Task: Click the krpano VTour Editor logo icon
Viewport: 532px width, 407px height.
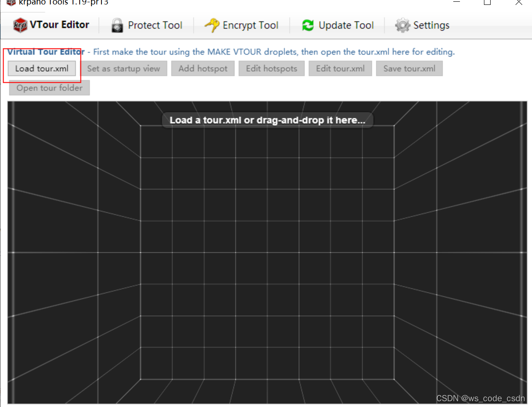Action: coord(20,25)
